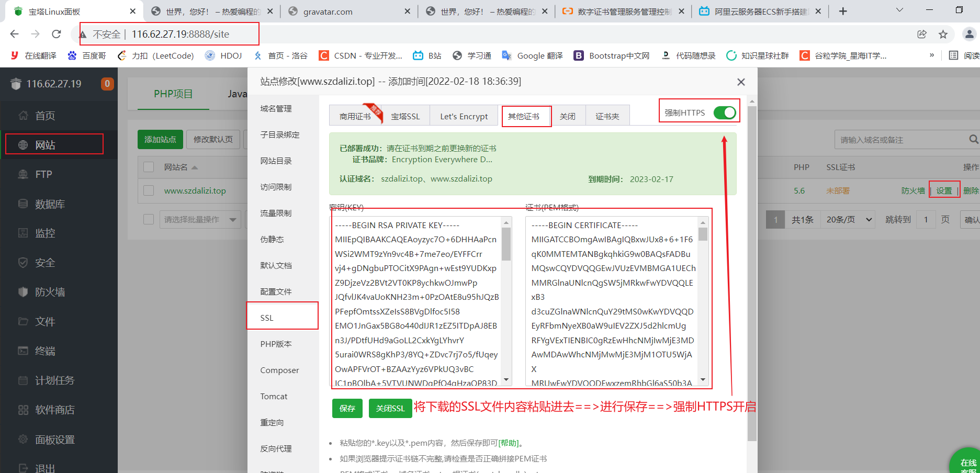Open the 力扣 (LeetCode) bookmark
This screenshot has height=473, width=980.
tap(155, 55)
